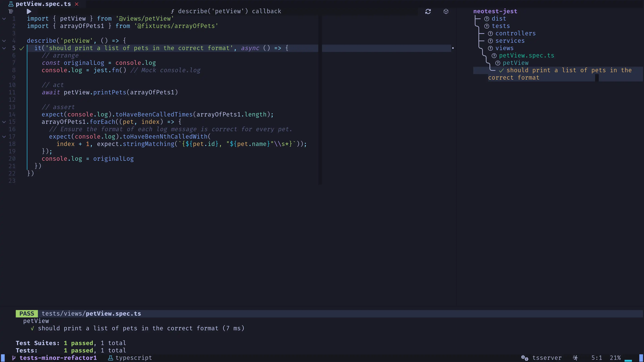Click the status icon beside views
The width and height of the screenshot is (644, 362).
point(490,48)
